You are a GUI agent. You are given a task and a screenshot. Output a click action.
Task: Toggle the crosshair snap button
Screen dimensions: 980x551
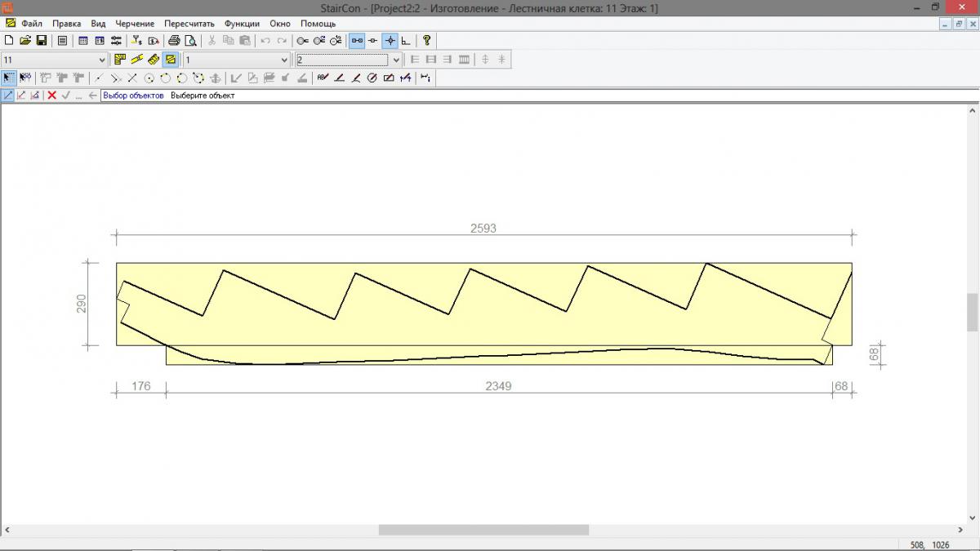[x=390, y=40]
